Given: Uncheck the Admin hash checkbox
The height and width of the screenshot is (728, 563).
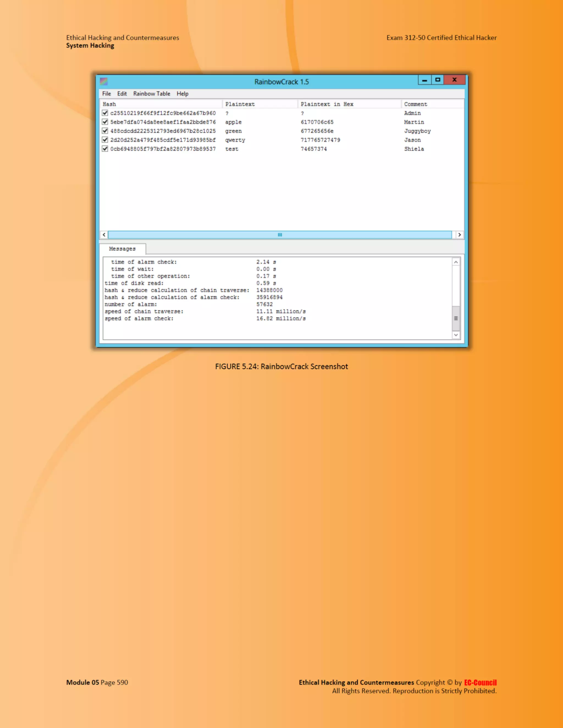Looking at the screenshot, I should 105,113.
